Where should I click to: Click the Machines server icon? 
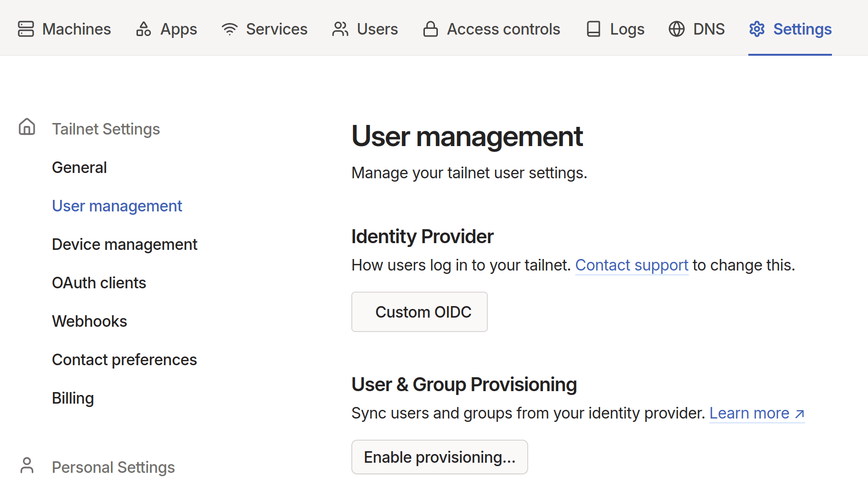(x=25, y=29)
